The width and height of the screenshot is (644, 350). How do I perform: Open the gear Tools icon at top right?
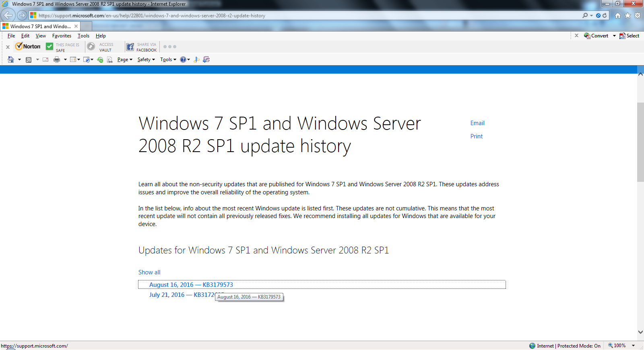(x=638, y=15)
